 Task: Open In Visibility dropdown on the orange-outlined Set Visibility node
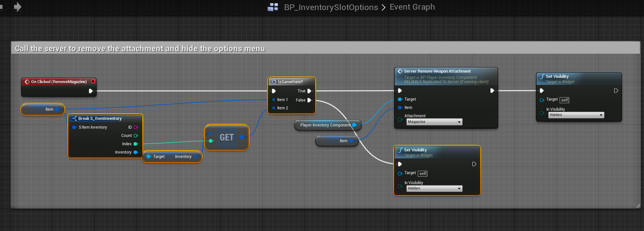tap(433, 189)
